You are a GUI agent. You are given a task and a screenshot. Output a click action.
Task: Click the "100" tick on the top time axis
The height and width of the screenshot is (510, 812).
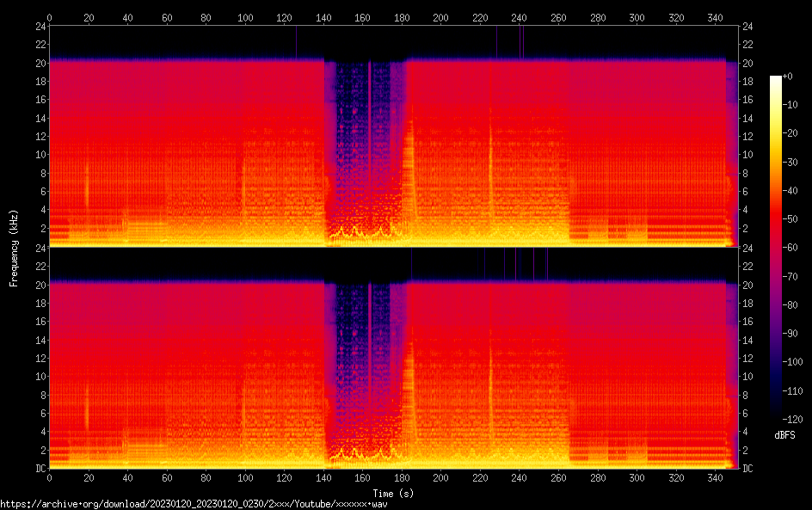(245, 17)
